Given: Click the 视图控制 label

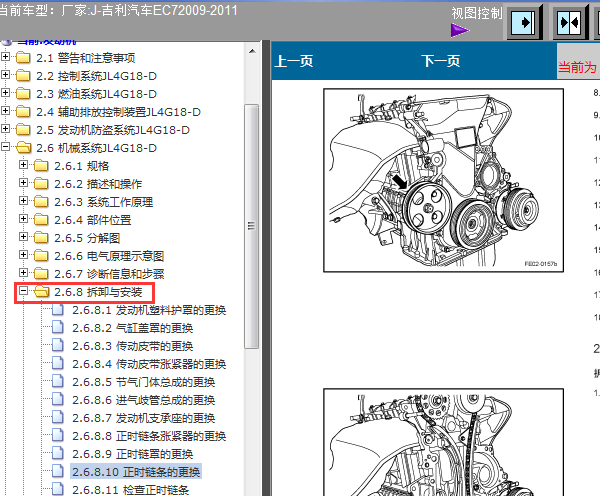Looking at the screenshot, I should 476,13.
